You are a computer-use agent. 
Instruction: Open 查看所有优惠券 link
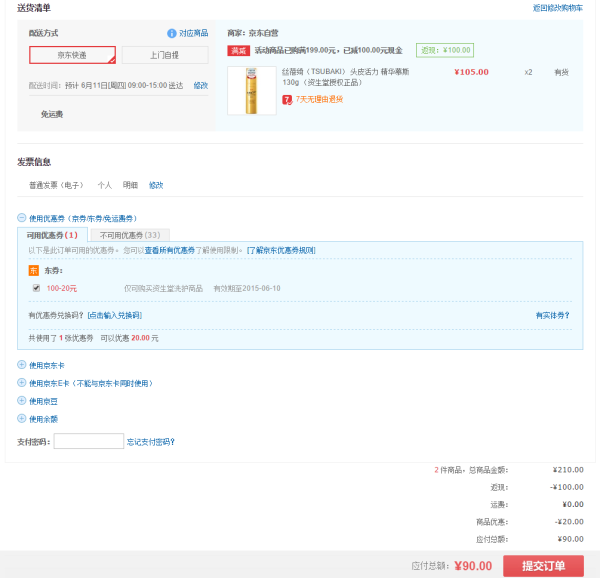click(x=170, y=250)
